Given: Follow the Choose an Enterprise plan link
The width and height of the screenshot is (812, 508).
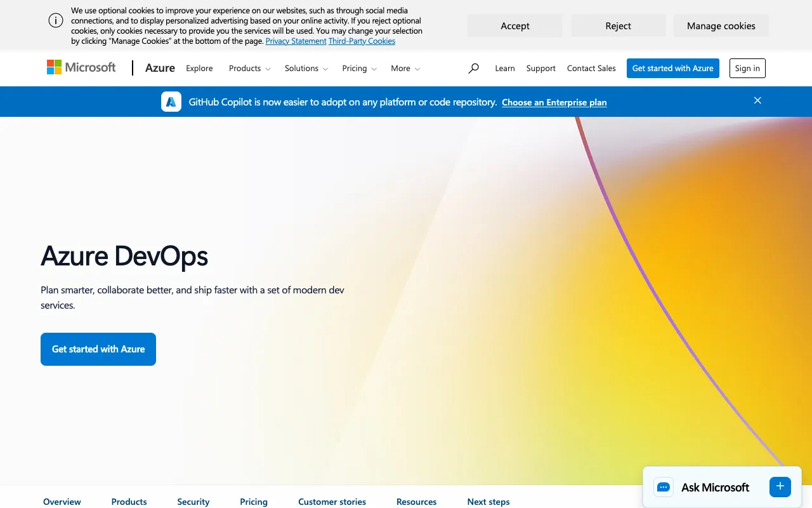Looking at the screenshot, I should click(554, 102).
